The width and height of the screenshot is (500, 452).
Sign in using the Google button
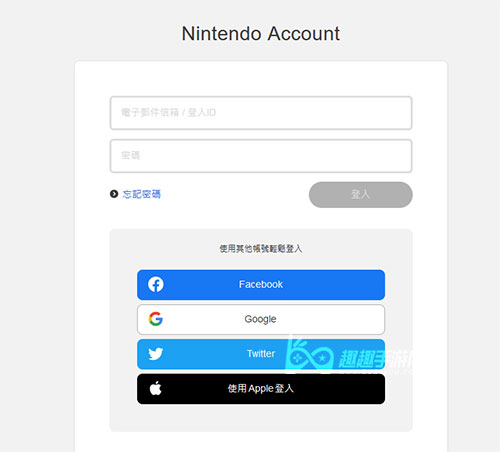pos(261,319)
